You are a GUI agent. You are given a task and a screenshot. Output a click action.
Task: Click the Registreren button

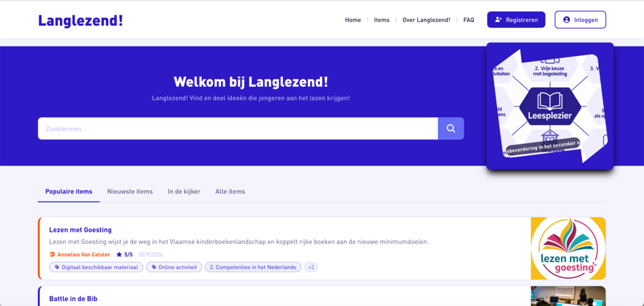tap(516, 20)
